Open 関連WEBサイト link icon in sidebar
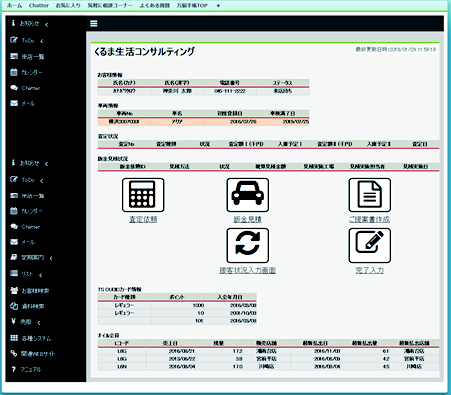The image size is (451, 395). 14,353
